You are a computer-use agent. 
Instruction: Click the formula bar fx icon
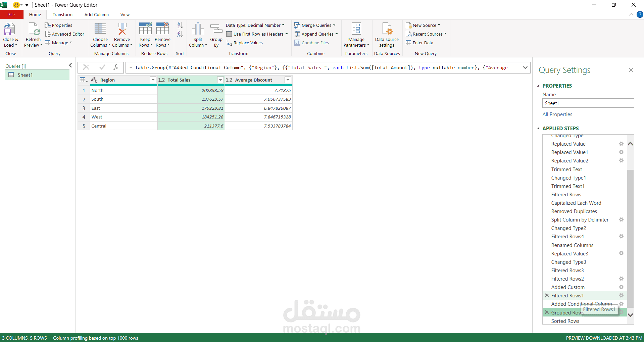[x=116, y=67]
